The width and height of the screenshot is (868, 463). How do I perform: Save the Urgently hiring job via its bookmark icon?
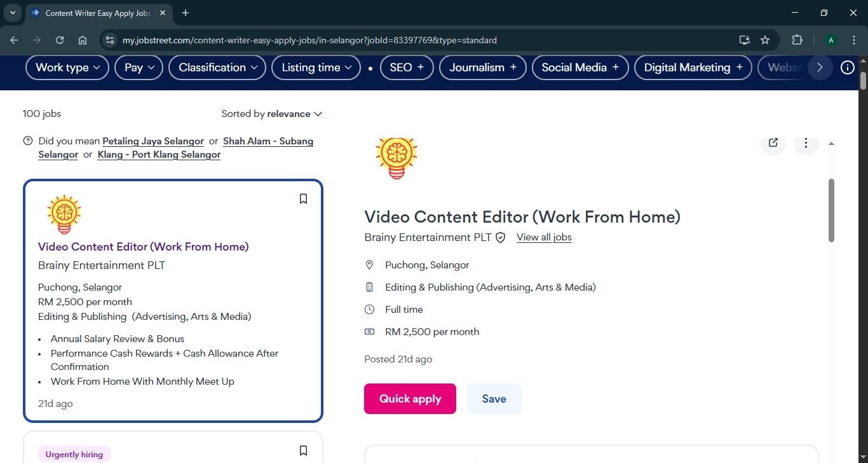pyautogui.click(x=303, y=450)
